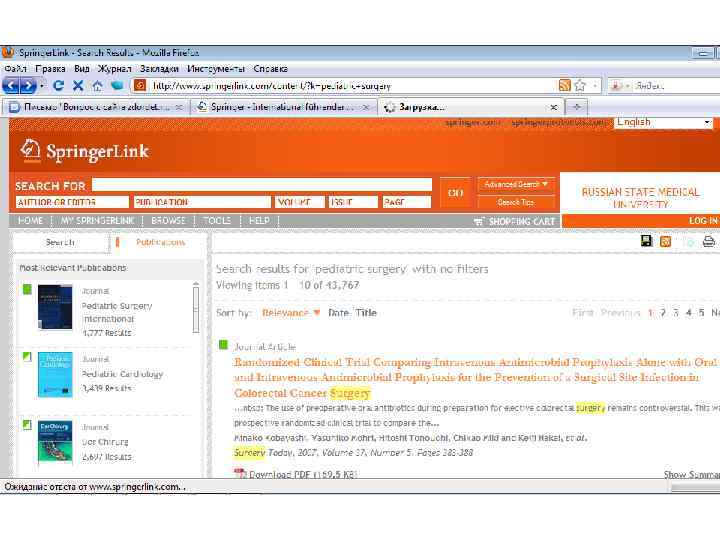
Task: Click the site favicon in address bar
Action: 140,85
